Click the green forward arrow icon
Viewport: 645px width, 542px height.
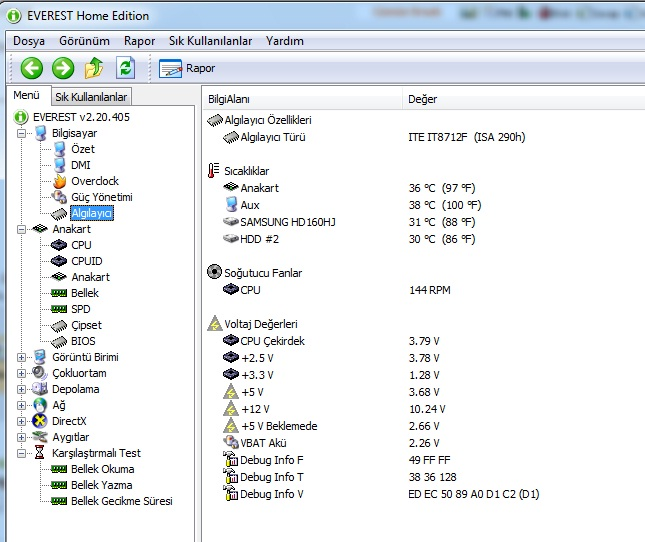click(x=63, y=68)
